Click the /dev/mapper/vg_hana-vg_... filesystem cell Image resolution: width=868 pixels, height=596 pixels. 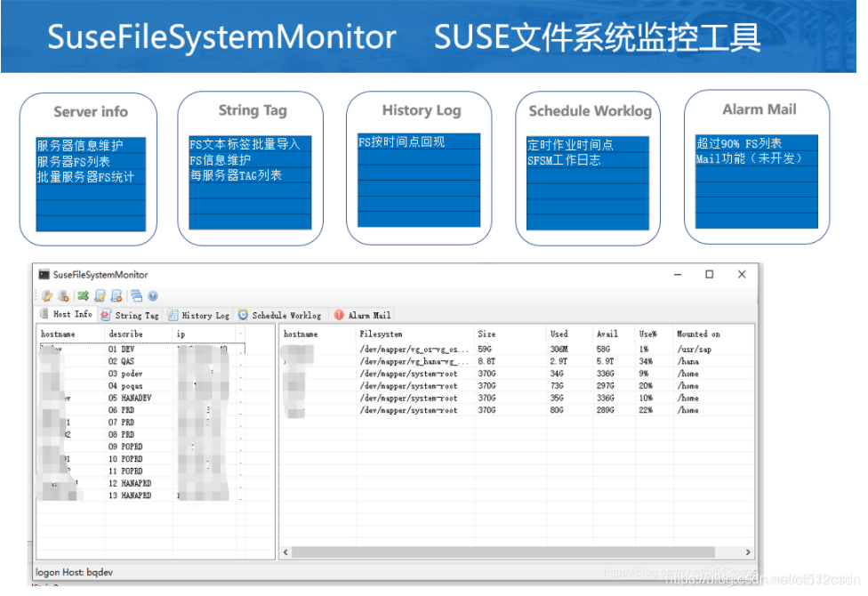point(414,362)
